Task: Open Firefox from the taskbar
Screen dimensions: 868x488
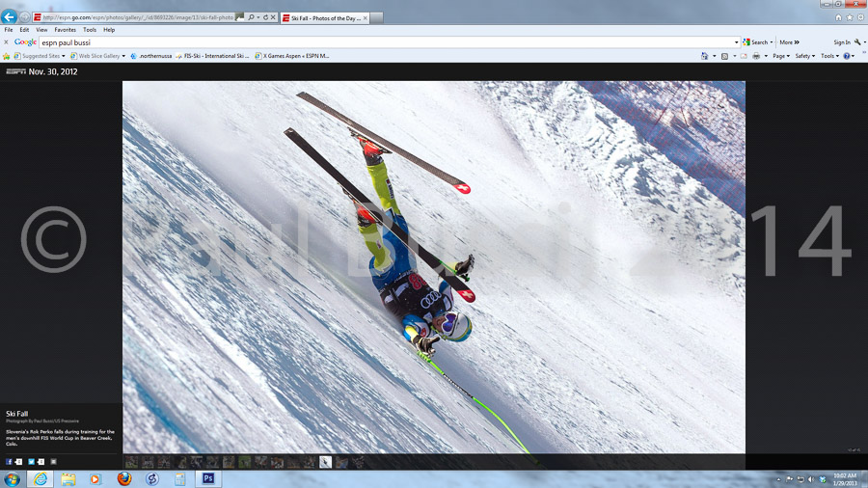Action: (124, 479)
